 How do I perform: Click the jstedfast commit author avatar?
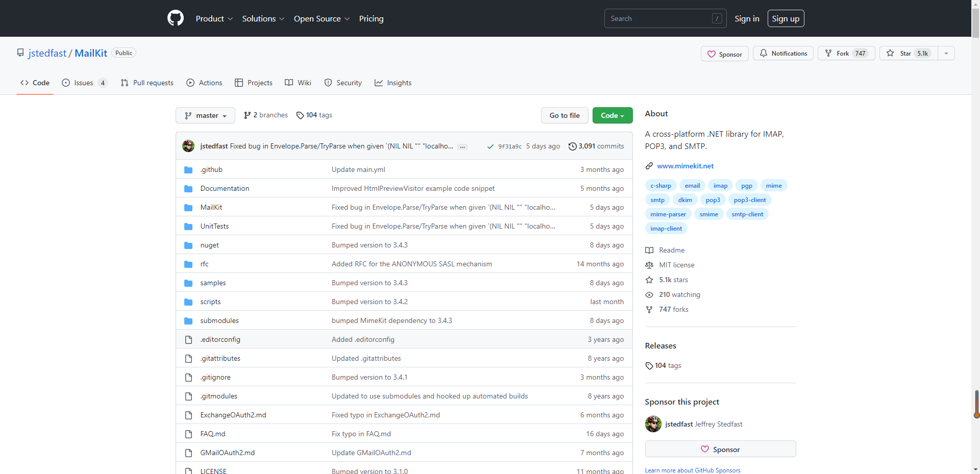[x=188, y=146]
